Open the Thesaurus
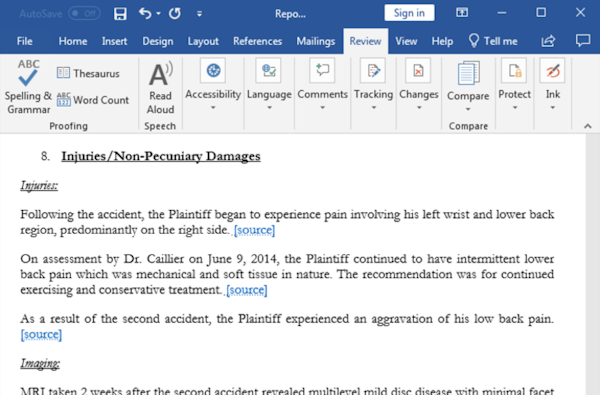 [x=88, y=73]
